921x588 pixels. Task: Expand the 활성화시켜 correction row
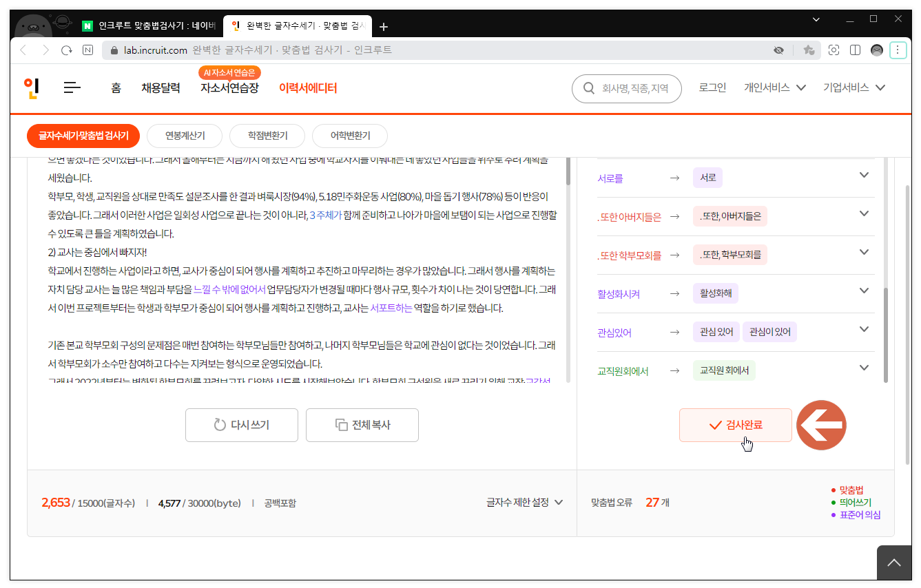click(864, 291)
